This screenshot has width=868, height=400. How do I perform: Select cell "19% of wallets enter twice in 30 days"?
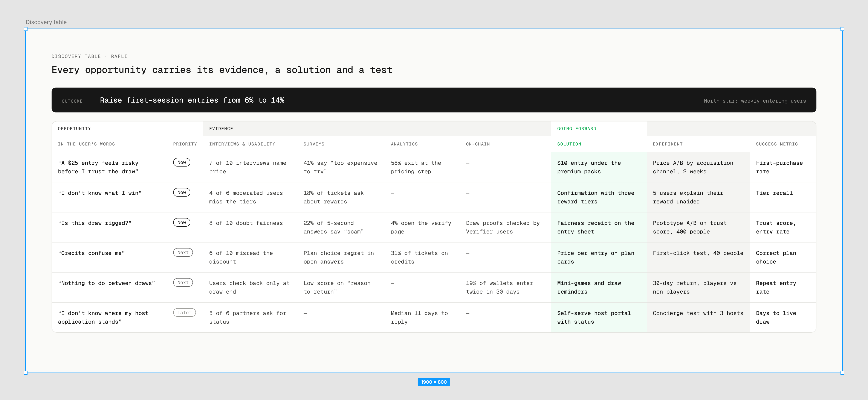coord(499,287)
